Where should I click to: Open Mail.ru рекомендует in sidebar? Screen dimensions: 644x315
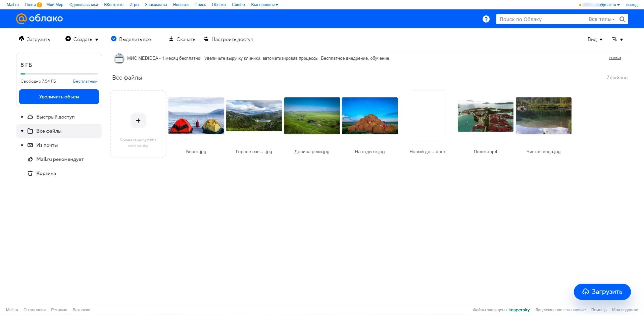click(x=60, y=159)
